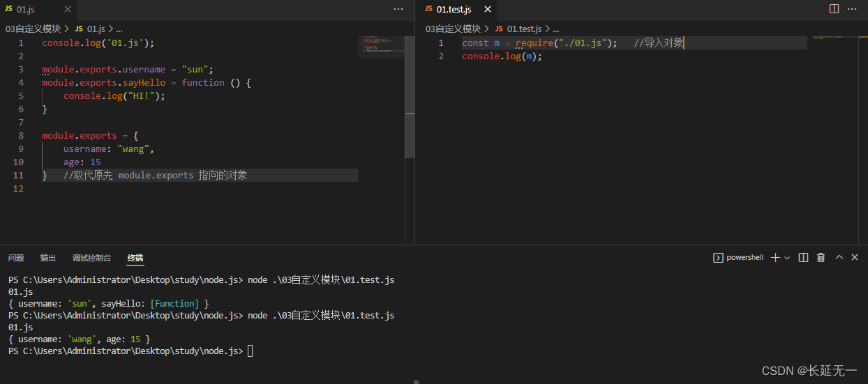
Task: Click the //导入对象 comment
Action: click(x=659, y=43)
